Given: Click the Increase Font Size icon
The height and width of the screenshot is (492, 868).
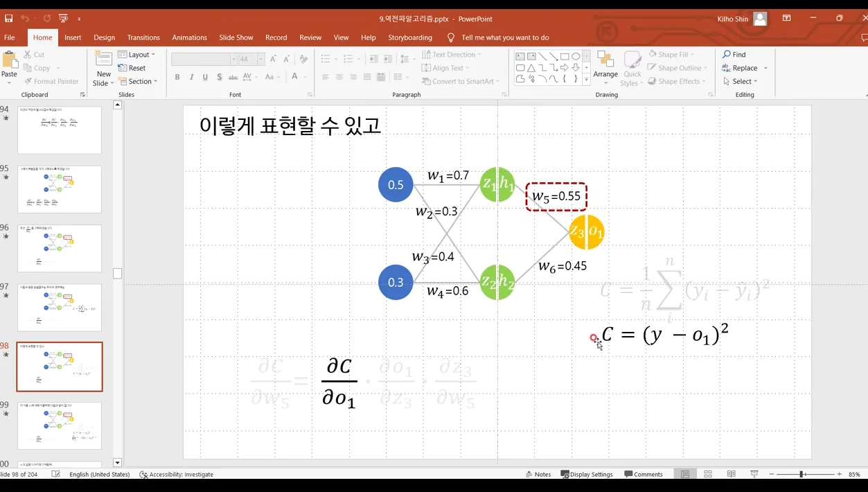Looking at the screenshot, I should tap(274, 60).
